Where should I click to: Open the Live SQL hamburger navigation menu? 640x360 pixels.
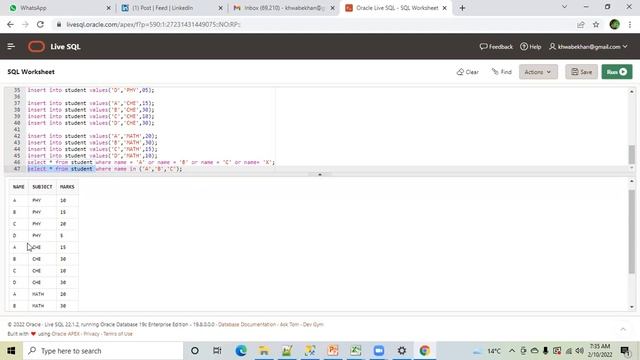pyautogui.click(x=11, y=47)
